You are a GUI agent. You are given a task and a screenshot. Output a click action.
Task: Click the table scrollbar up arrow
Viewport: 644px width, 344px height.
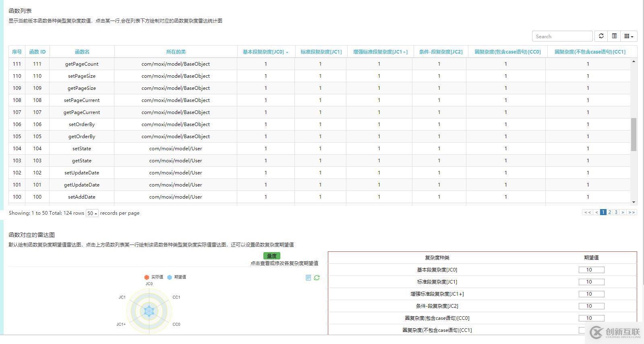tap(634, 61)
